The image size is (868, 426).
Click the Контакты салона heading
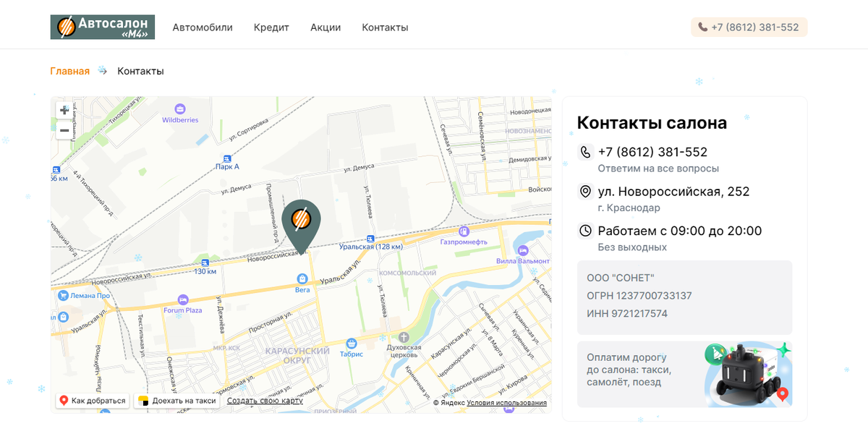[x=652, y=123]
